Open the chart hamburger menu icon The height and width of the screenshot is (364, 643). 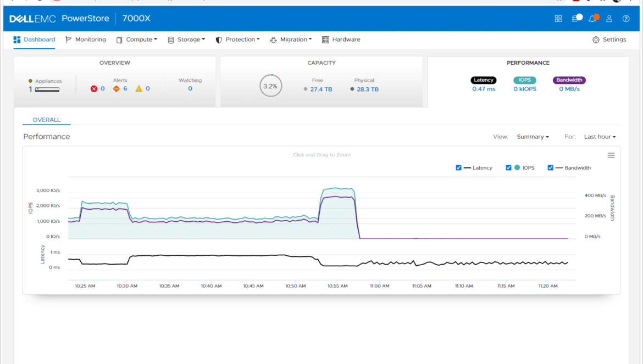611,155
